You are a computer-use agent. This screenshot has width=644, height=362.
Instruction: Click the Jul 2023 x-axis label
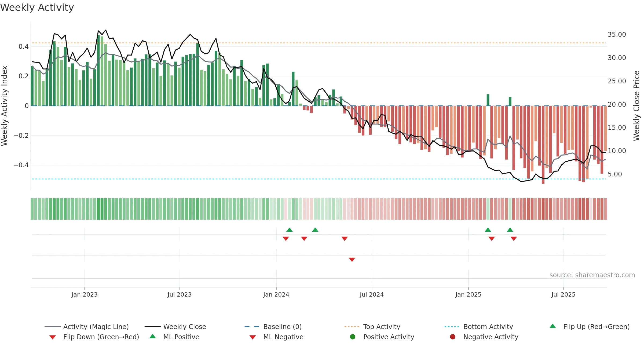(x=180, y=295)
